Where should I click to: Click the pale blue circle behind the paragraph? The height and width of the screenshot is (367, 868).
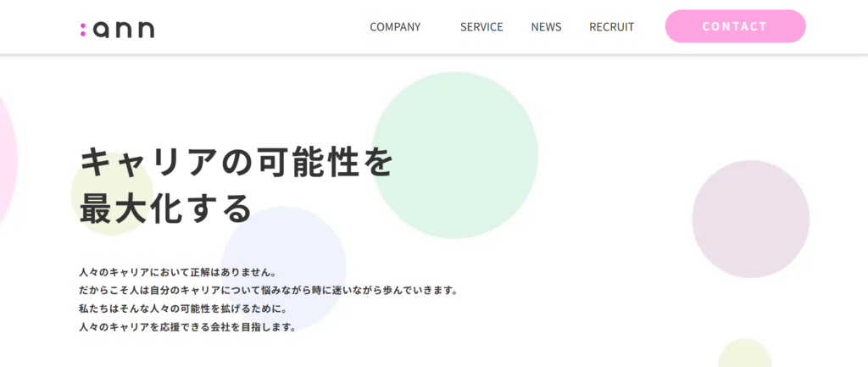click(x=288, y=246)
